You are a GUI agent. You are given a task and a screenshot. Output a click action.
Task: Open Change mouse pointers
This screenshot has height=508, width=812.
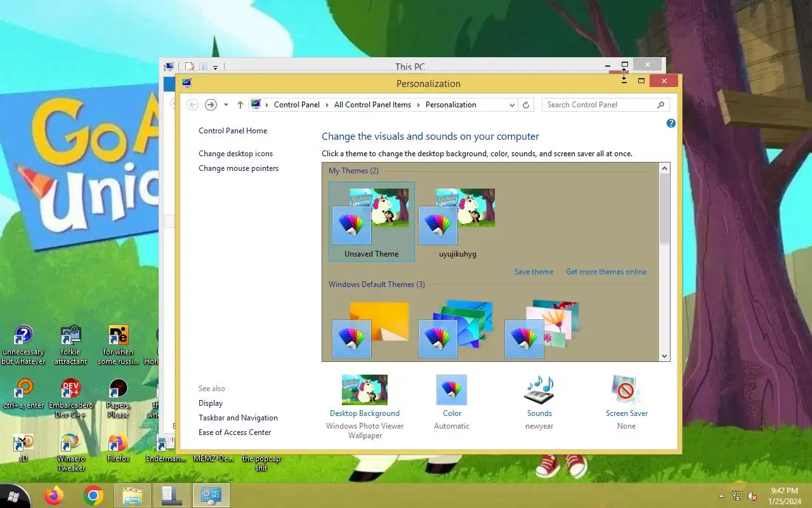pyautogui.click(x=239, y=168)
